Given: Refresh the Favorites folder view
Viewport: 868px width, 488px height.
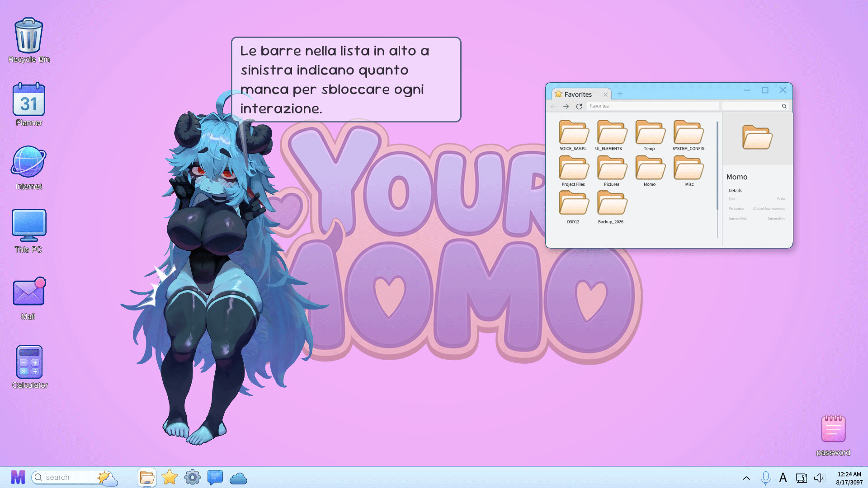Looking at the screenshot, I should [x=579, y=106].
